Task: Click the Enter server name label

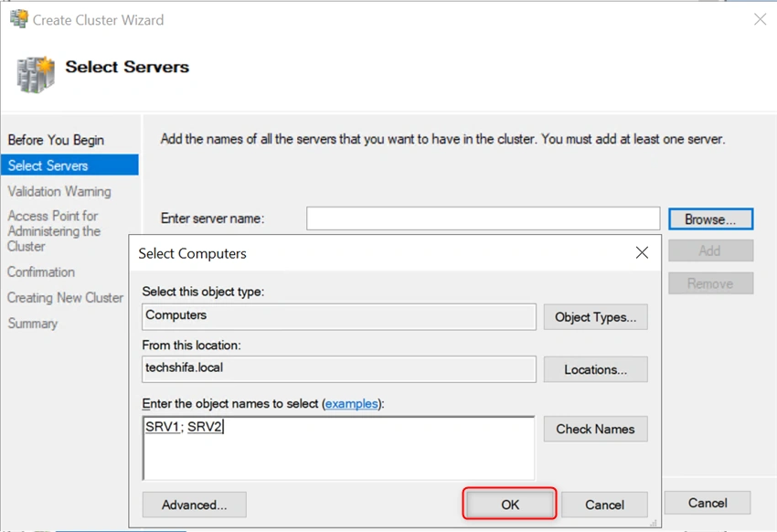Action: coord(212,218)
